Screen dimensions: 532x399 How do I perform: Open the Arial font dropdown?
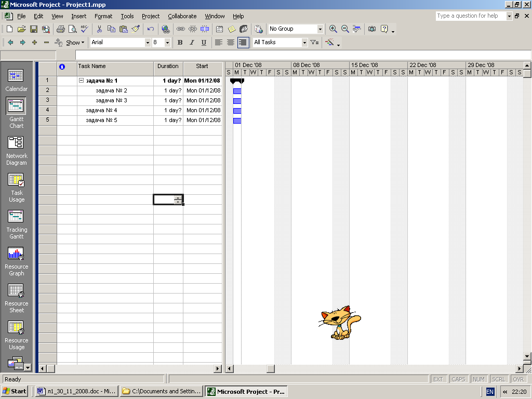[x=147, y=43]
